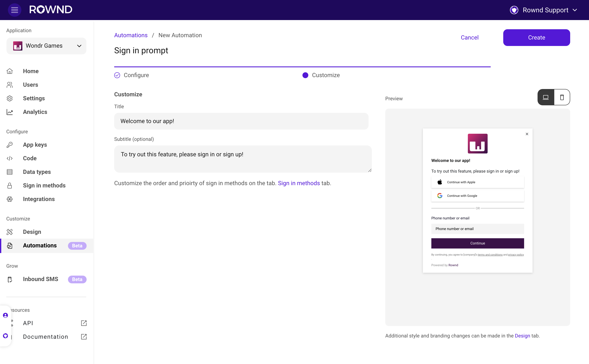The image size is (589, 364).
Task: Click the Analytics chart icon
Action: (10, 112)
